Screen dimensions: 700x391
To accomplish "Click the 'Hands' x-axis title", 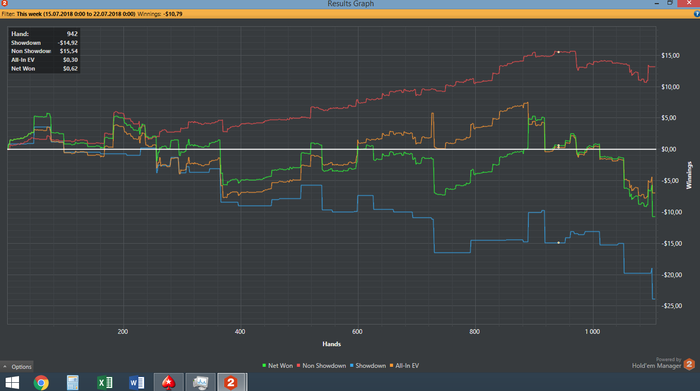I will (x=331, y=344).
